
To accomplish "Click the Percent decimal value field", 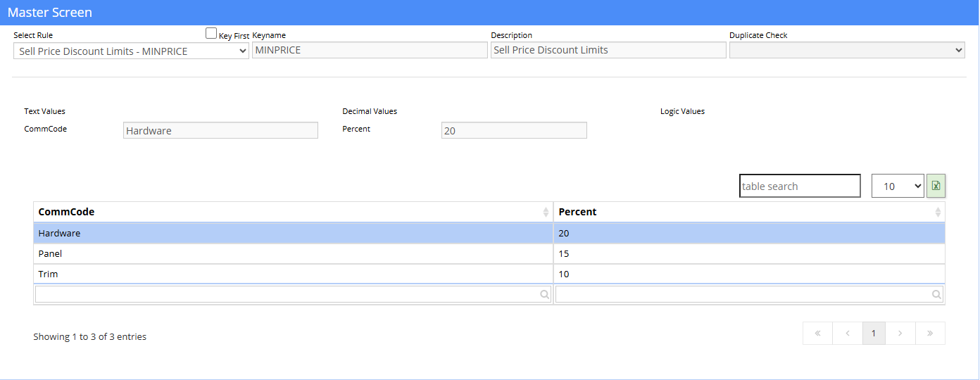I will [514, 130].
